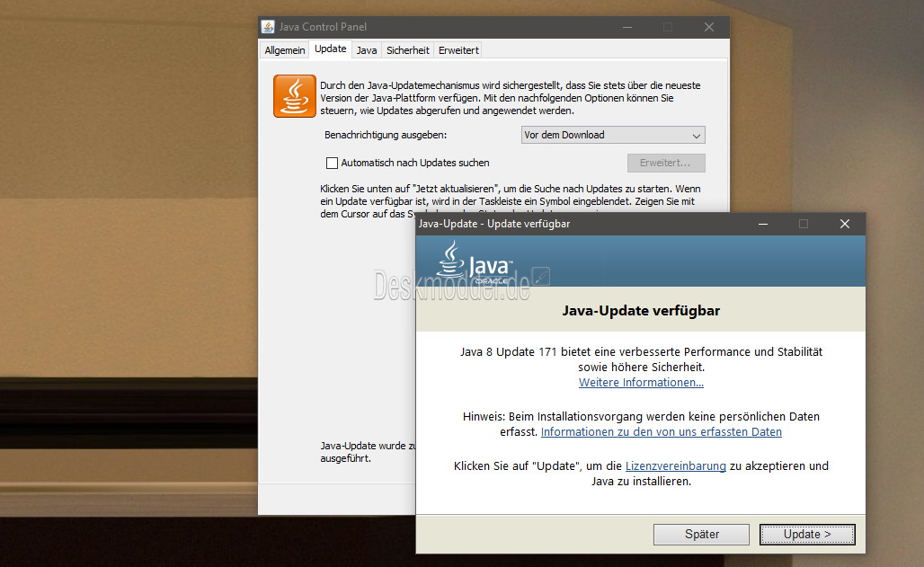Close the Java-Update dialog
Image resolution: width=924 pixels, height=567 pixels.
(844, 224)
